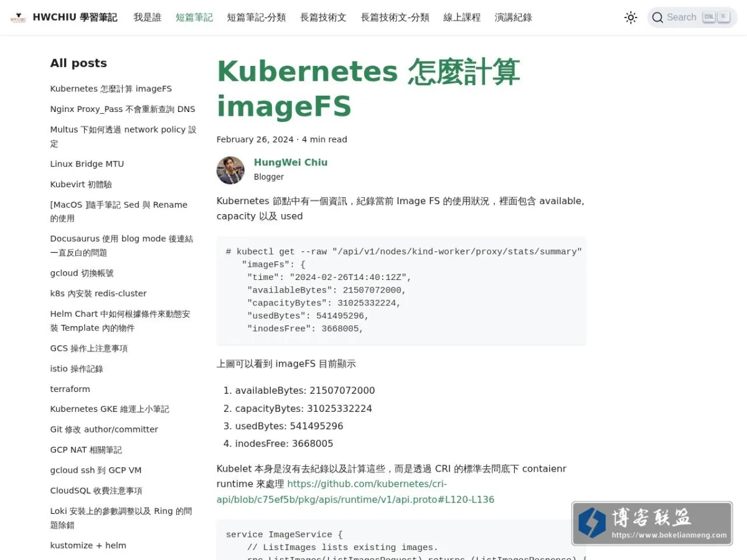This screenshot has height=560, width=747.
Task: Open sidebar post Linux Bridge MTU
Action: 87,164
